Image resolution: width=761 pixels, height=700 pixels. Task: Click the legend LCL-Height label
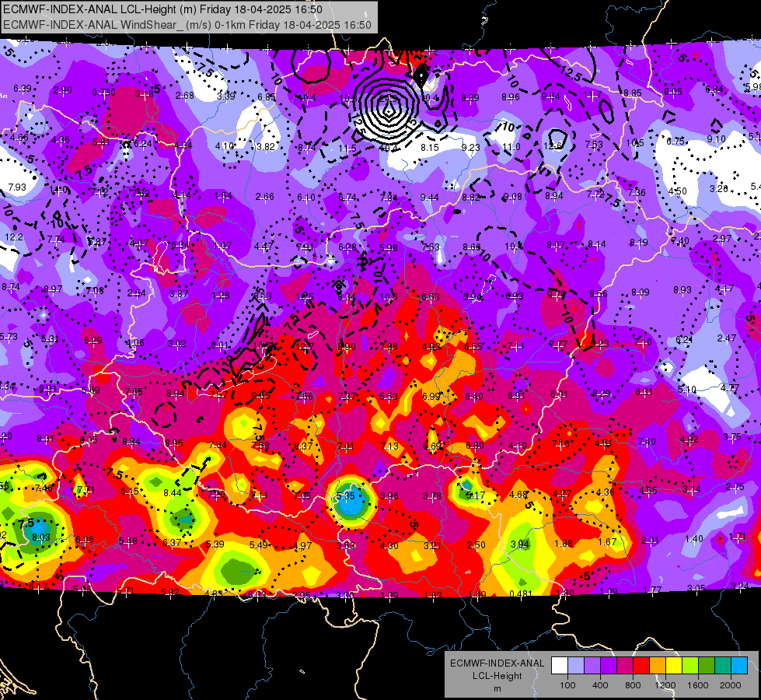(x=497, y=676)
